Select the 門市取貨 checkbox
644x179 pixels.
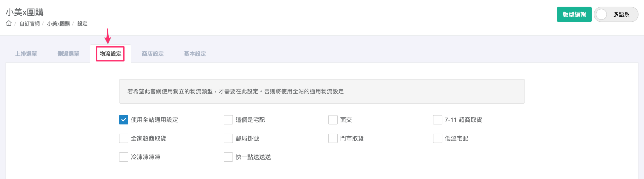point(333,138)
